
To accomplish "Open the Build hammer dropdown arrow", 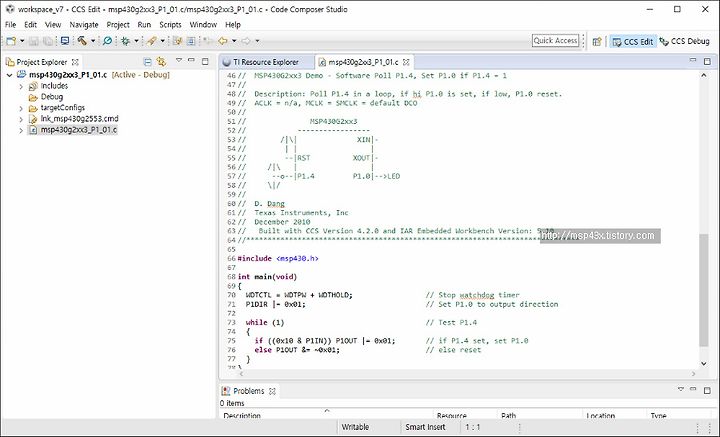I will 93,41.
